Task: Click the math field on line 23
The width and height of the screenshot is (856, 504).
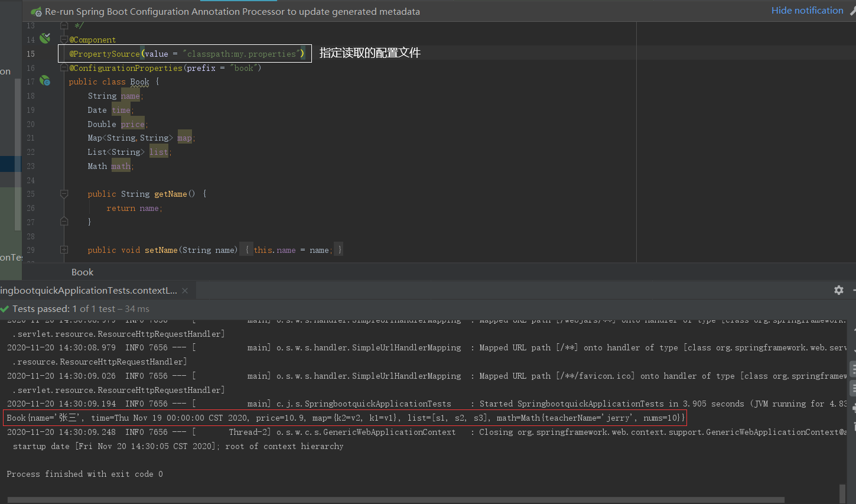Action: pos(121,166)
